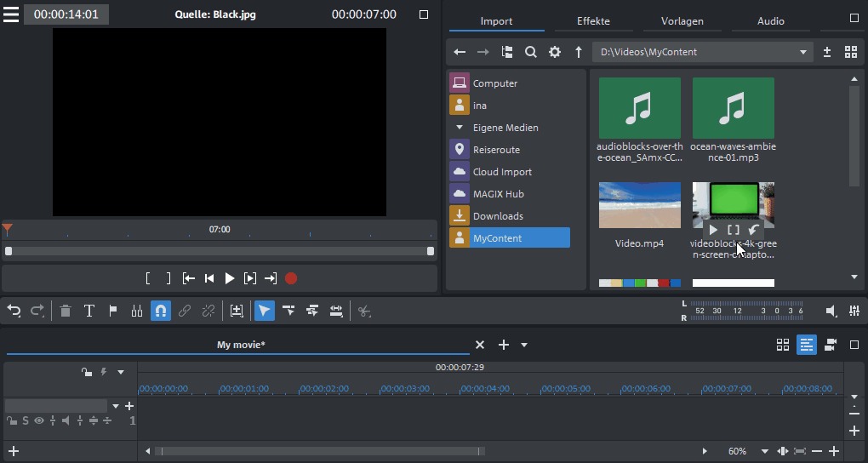Toggle the magnet snapping button

[161, 312]
